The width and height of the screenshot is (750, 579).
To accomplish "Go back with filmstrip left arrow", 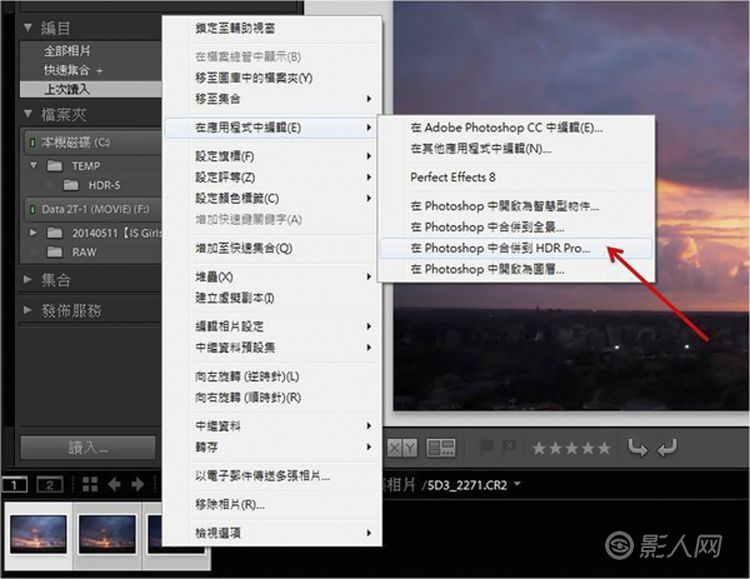I will (x=114, y=484).
